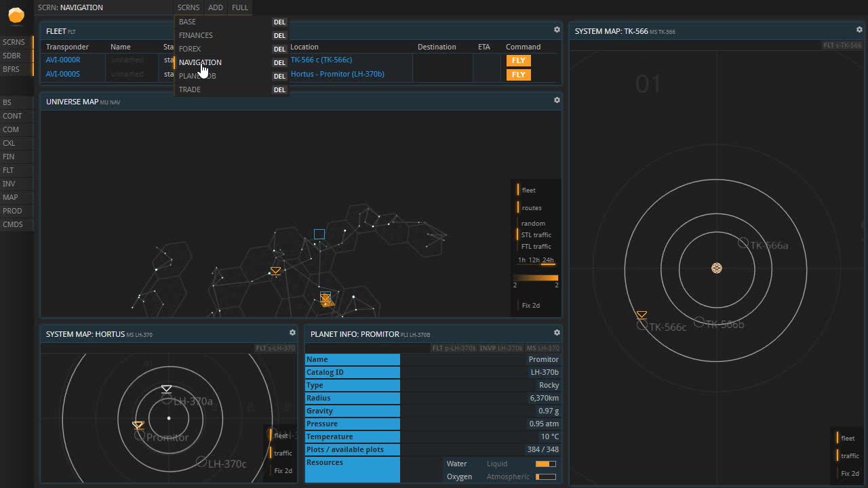Toggle STL traffic on Universe Map
Screen dimensions: 868x488
pos(535,235)
